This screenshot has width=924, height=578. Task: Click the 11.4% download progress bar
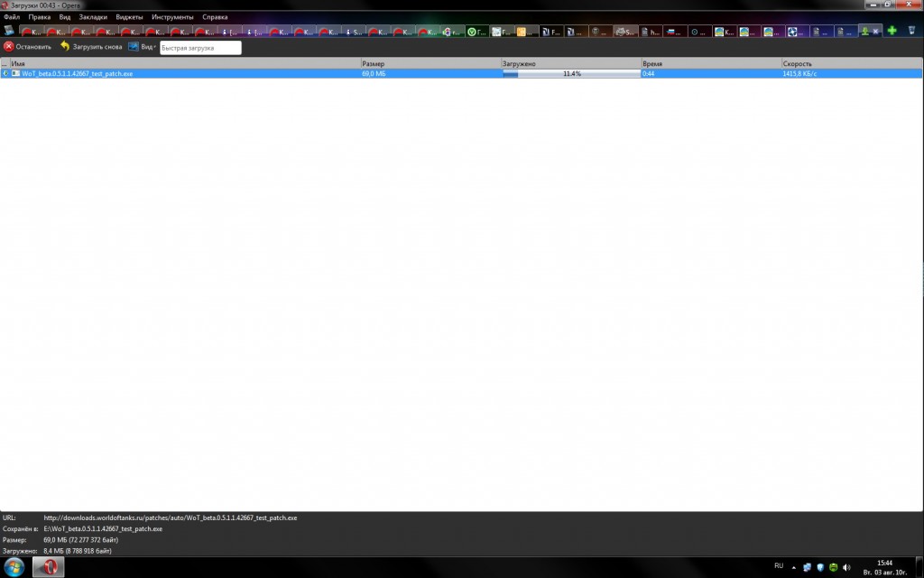570,74
